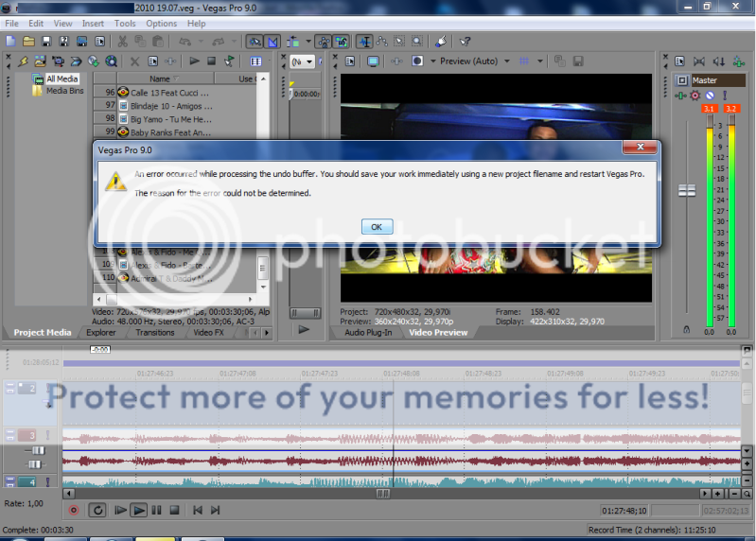This screenshot has width=756, height=541.
Task: Select media item Blindaje 10 - Amigos
Action: tap(171, 106)
